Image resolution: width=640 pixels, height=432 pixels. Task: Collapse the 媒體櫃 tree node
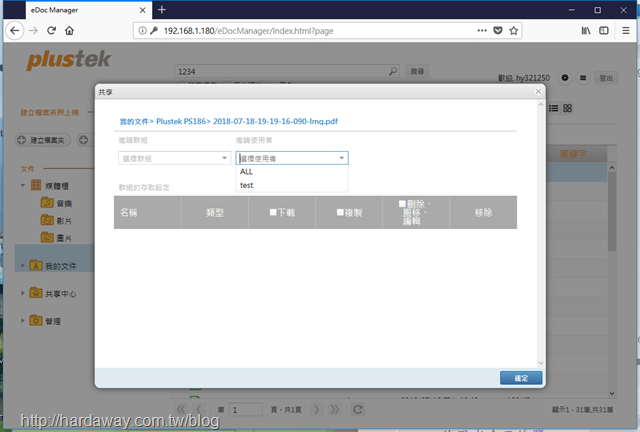click(x=23, y=185)
